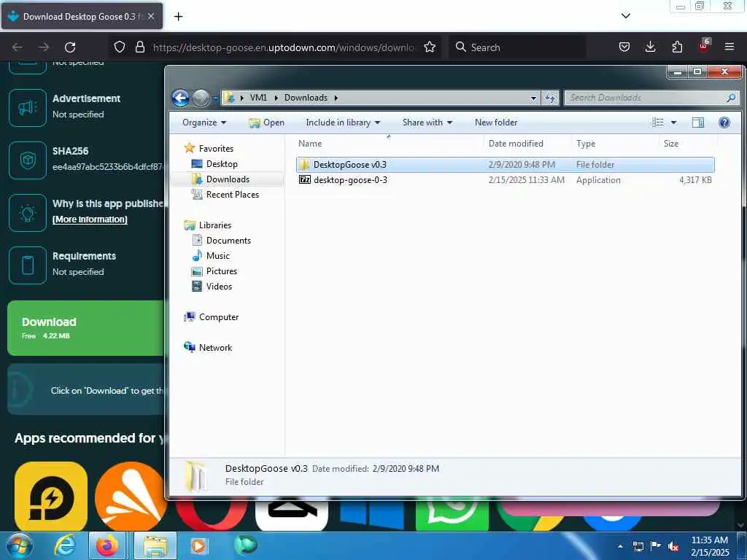Click the URL address bar
Image resolution: width=747 pixels, height=560 pixels.
click(284, 47)
